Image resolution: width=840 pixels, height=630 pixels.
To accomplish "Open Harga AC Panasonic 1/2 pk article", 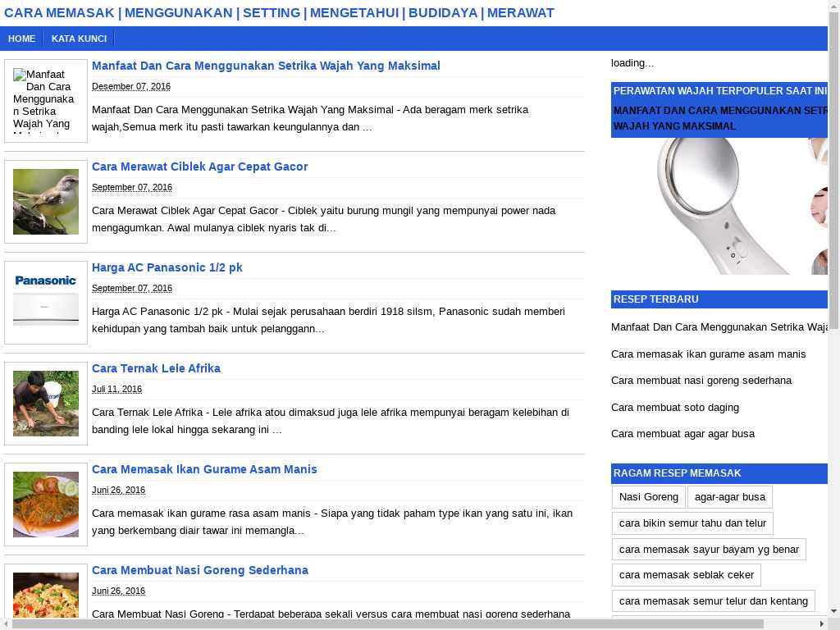I will click(x=167, y=267).
